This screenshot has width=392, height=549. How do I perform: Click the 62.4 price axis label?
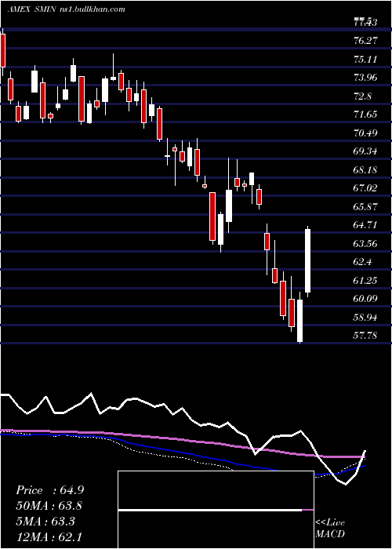[x=362, y=262]
